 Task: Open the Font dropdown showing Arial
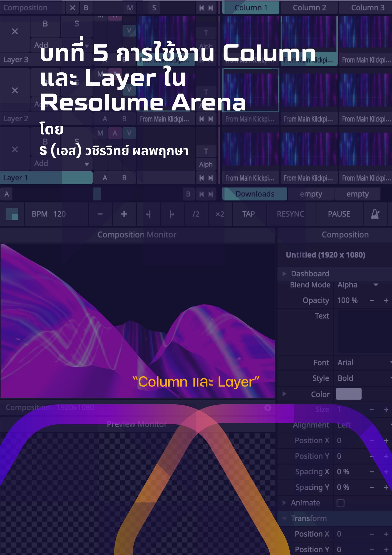click(363, 363)
